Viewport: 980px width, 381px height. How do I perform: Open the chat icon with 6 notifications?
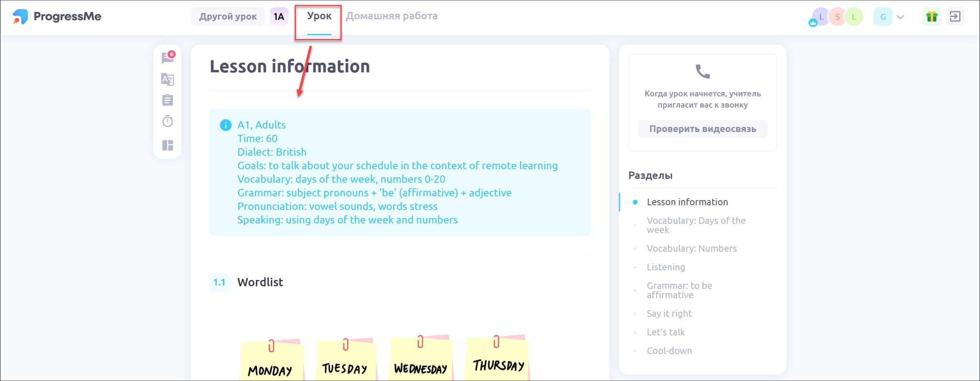click(167, 58)
